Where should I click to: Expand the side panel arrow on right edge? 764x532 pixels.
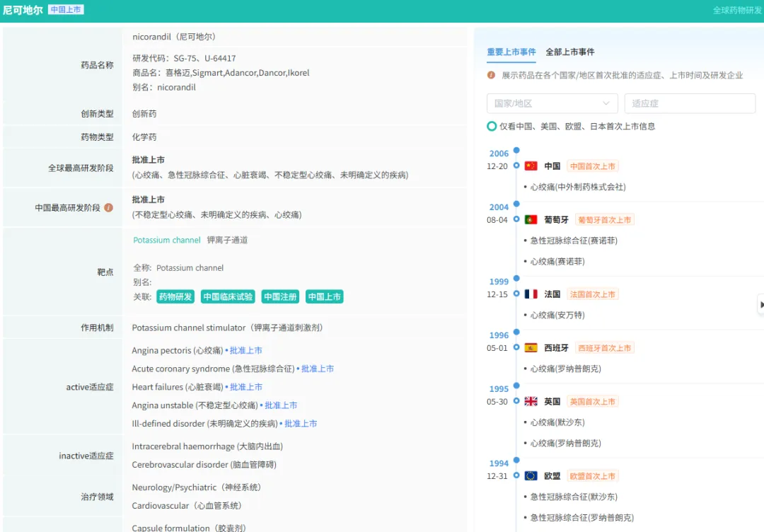pos(761,304)
